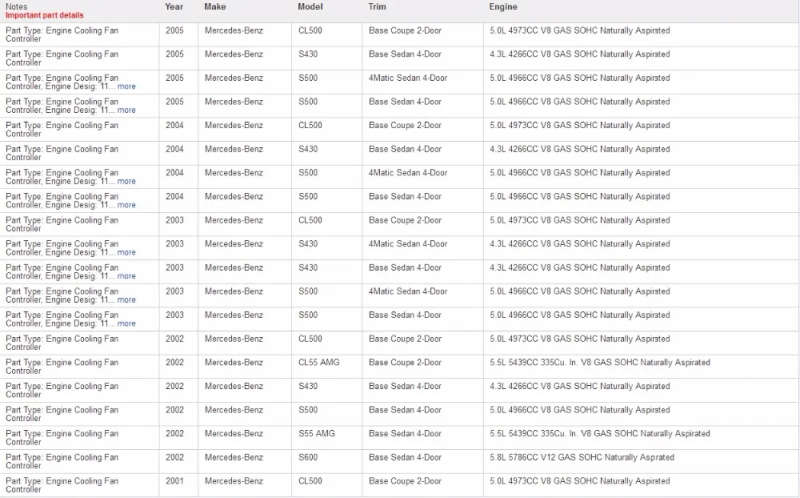Select the 'S600' model cell
The image size is (800, 498).
(308, 457)
